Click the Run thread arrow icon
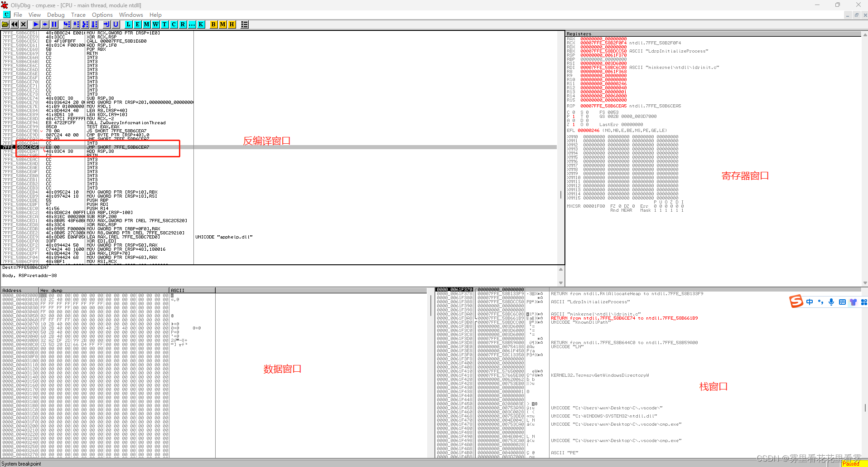 click(x=45, y=24)
